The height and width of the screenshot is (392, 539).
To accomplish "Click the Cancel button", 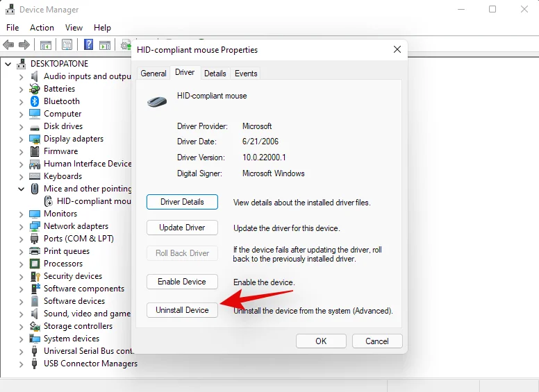I will click(377, 341).
